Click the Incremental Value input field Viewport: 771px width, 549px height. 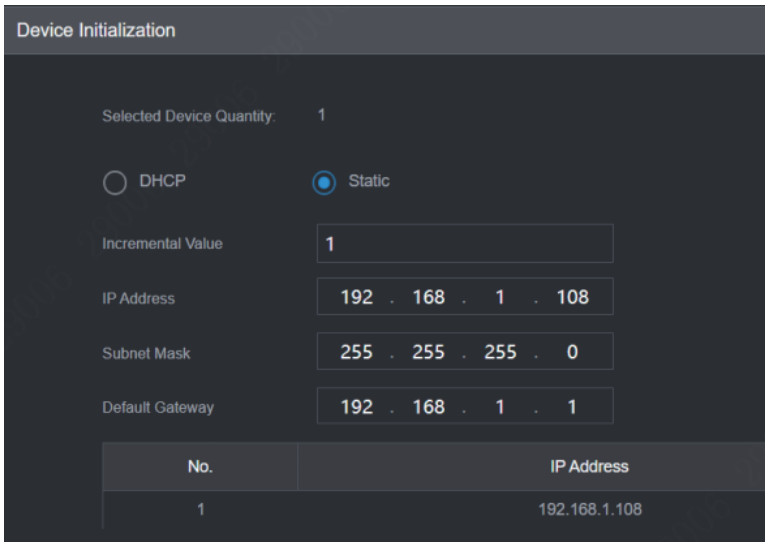coord(464,244)
